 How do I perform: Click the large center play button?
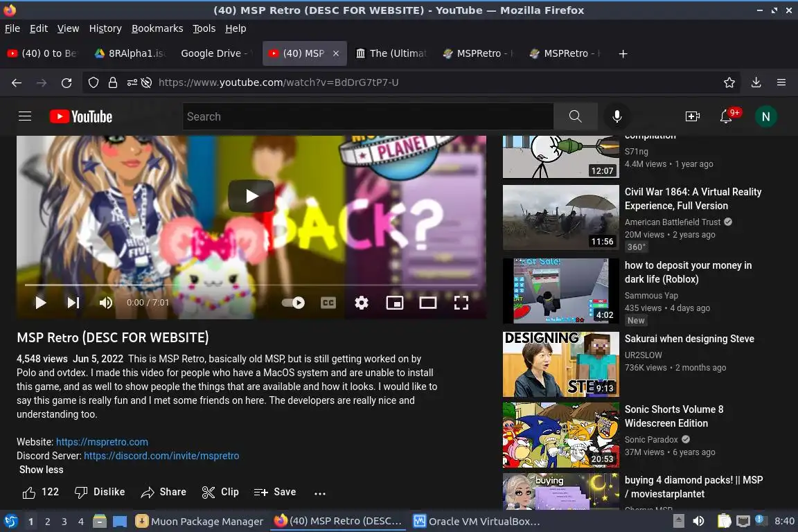pos(251,196)
